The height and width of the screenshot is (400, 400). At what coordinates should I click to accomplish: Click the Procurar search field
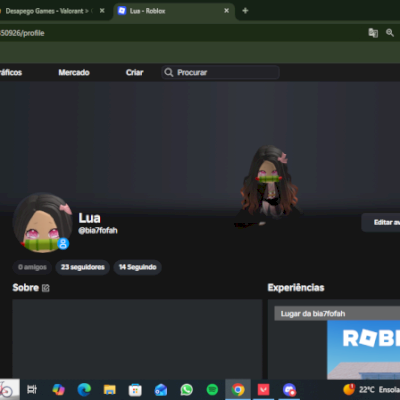tap(220, 72)
